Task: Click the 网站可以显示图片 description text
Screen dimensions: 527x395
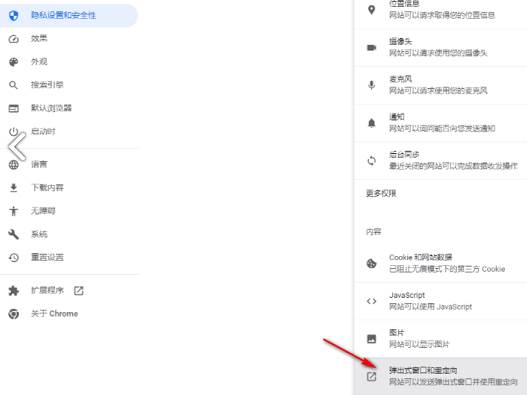Action: (x=419, y=345)
